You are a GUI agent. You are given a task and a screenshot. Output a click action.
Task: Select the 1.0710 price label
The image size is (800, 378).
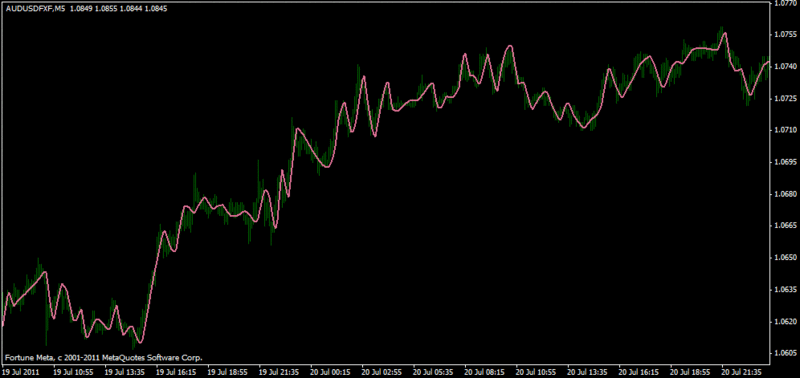coord(786,130)
